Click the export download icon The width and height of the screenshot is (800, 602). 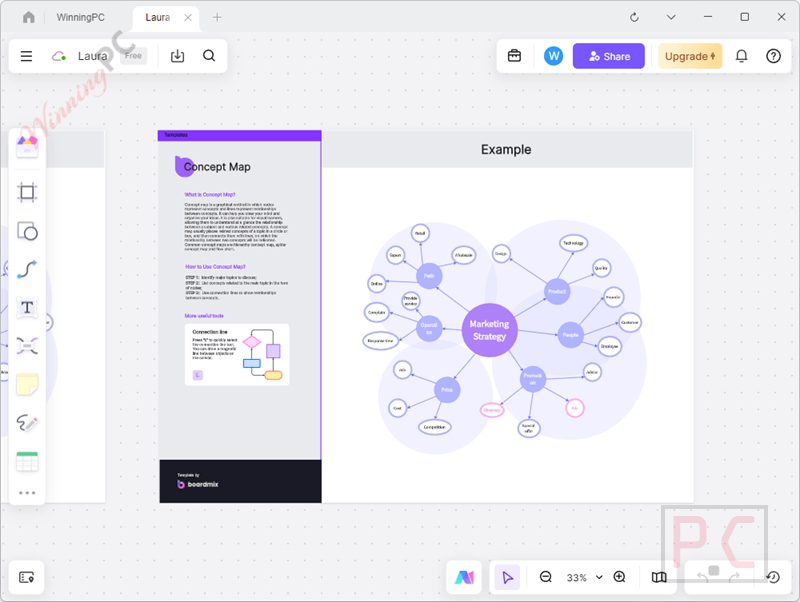click(x=177, y=56)
